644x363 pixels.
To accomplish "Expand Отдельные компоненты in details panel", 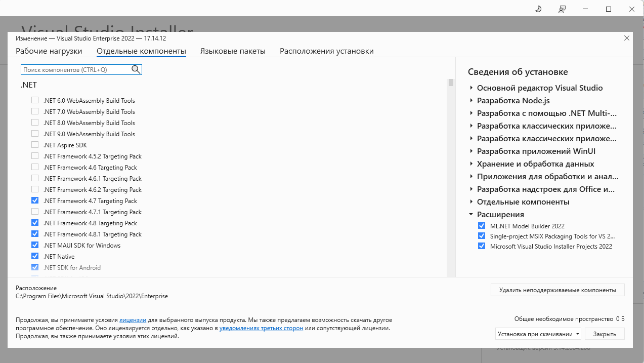I will pyautogui.click(x=471, y=202).
